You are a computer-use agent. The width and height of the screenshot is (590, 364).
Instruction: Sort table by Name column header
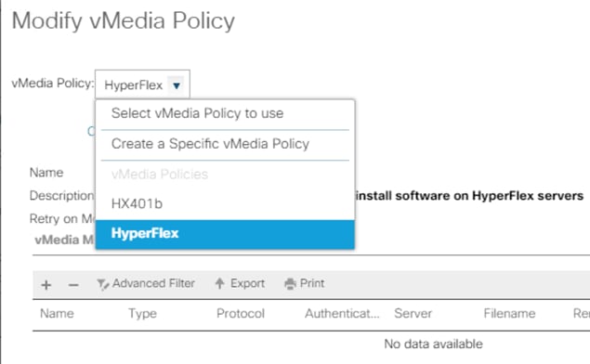tap(57, 314)
